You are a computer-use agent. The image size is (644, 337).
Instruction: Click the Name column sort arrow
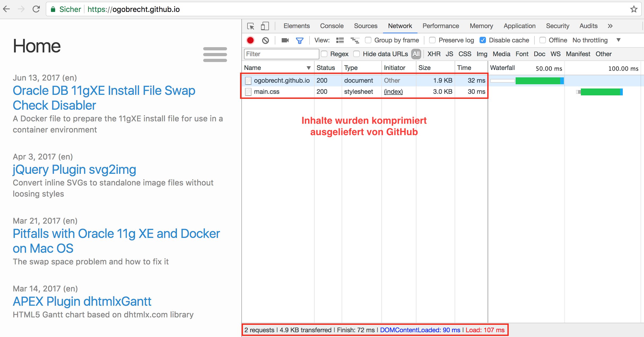309,68
